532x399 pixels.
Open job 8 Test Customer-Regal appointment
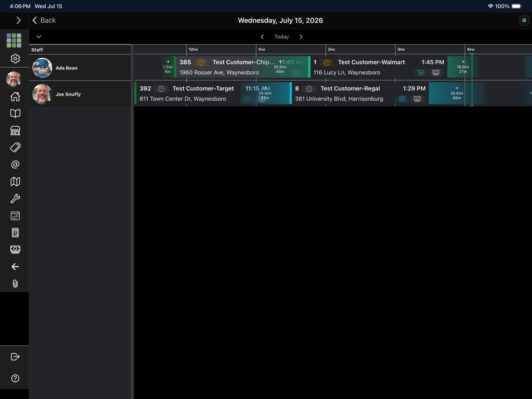(x=359, y=93)
